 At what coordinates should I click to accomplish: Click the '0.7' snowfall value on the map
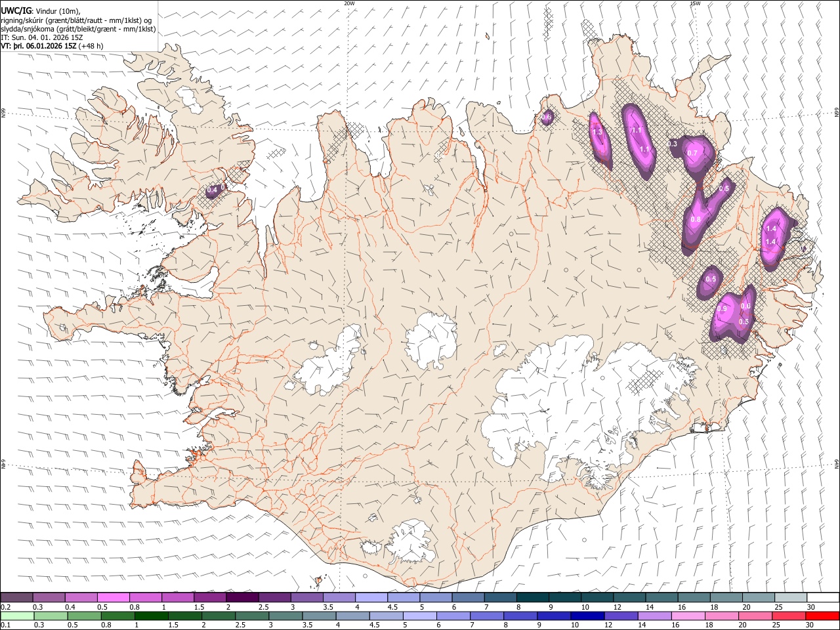coord(692,153)
